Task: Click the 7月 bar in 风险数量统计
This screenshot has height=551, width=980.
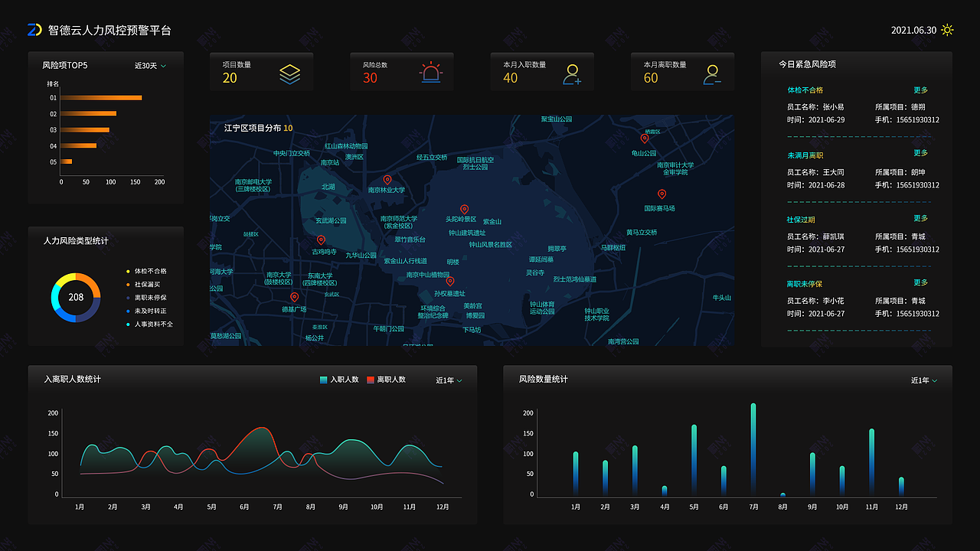Action: coord(753,450)
